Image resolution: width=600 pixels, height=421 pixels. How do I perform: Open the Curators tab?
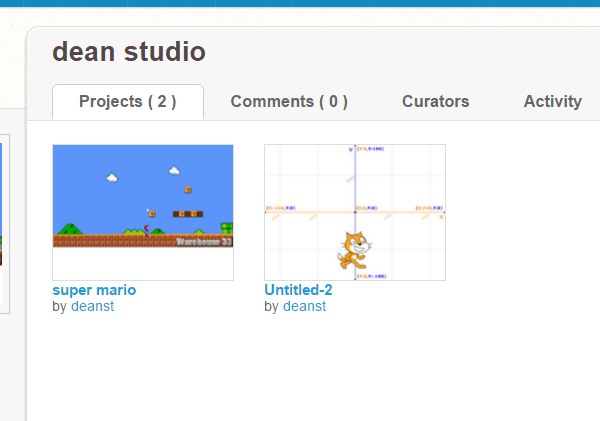(x=435, y=102)
